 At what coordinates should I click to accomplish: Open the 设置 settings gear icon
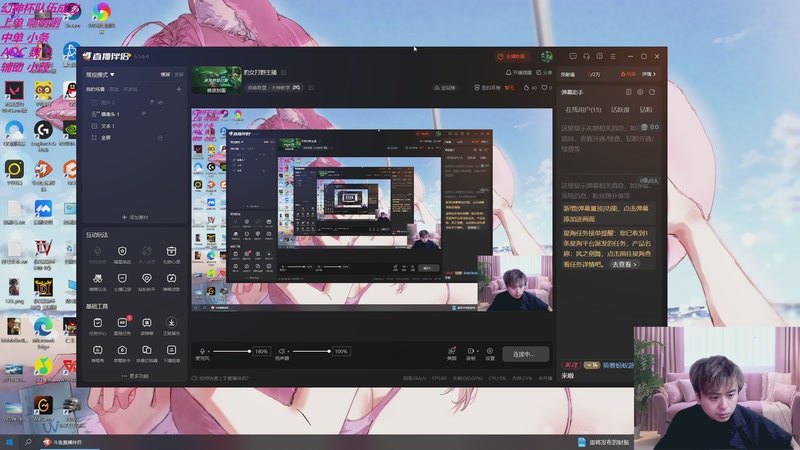pyautogui.click(x=490, y=353)
